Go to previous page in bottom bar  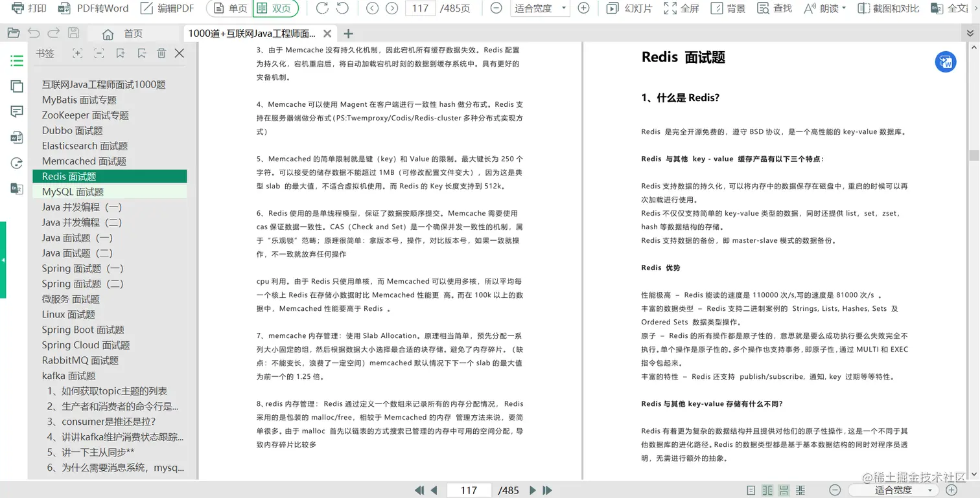tap(434, 490)
